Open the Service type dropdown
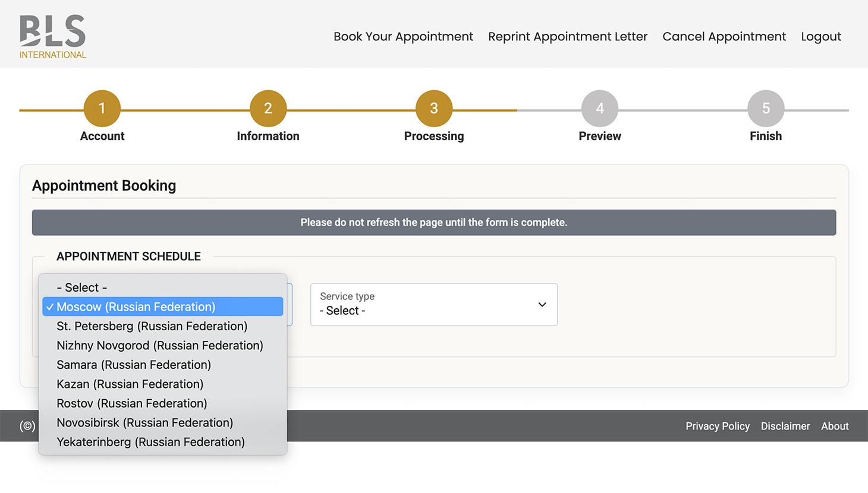The height and width of the screenshot is (493, 868). tap(433, 305)
